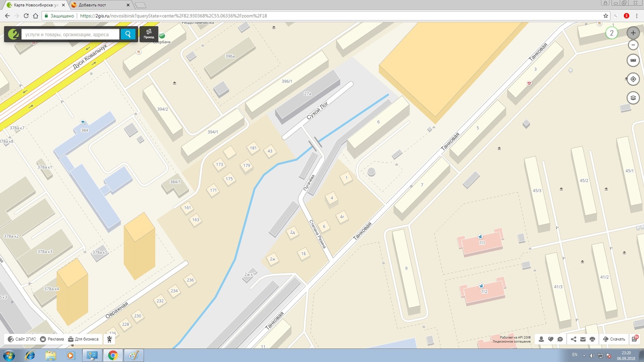Open Windows Explorer from the taskbar

[x=50, y=356]
